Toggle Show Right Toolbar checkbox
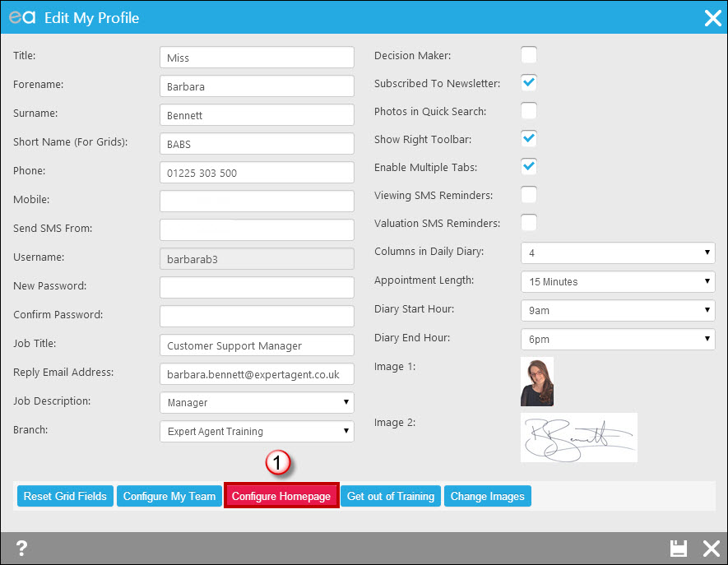The width and height of the screenshot is (728, 565). tap(528, 139)
